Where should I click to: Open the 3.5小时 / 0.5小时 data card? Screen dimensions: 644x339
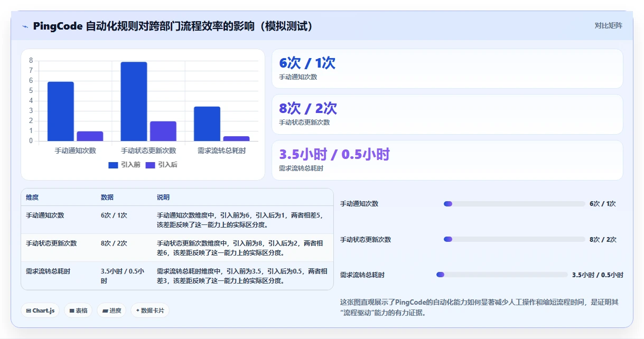tap(447, 160)
